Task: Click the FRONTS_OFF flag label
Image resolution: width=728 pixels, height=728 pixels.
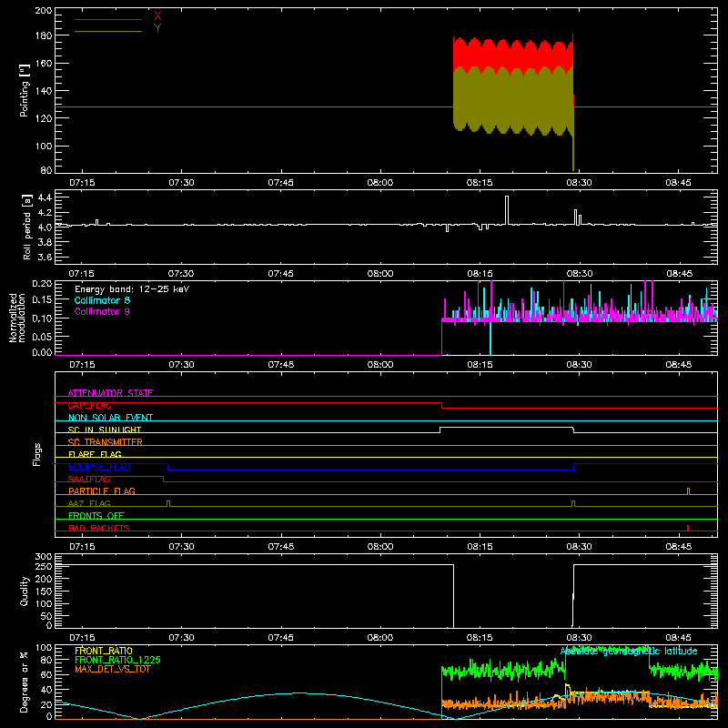Action: tap(96, 515)
